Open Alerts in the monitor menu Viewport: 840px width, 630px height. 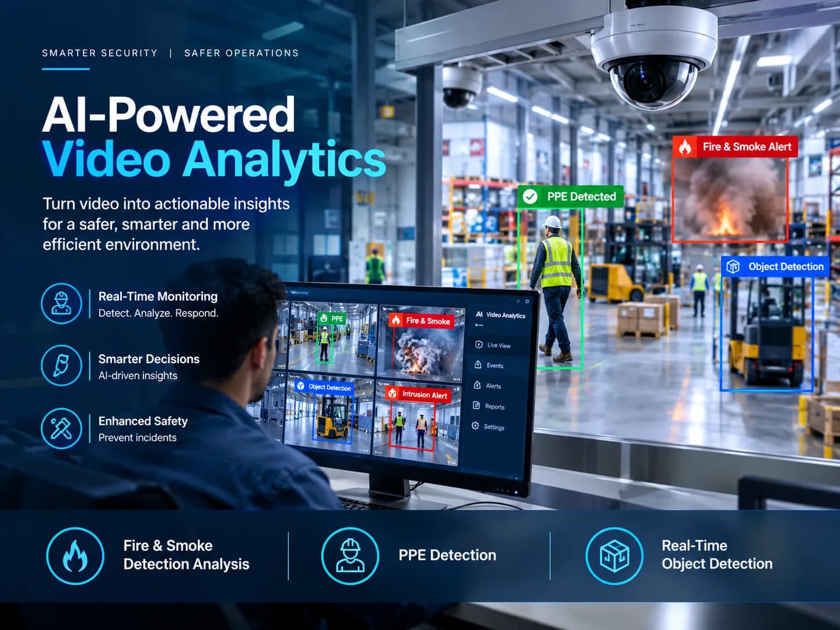click(487, 386)
